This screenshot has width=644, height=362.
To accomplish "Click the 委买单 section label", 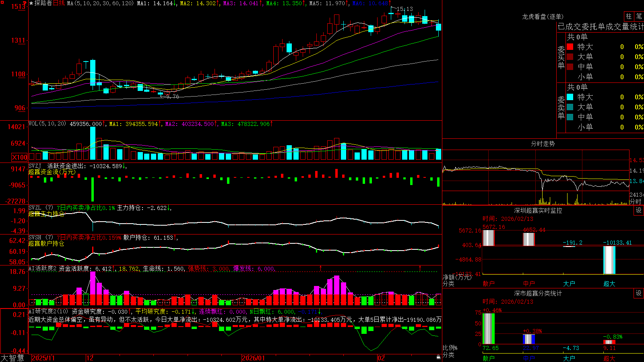I will [561, 57].
